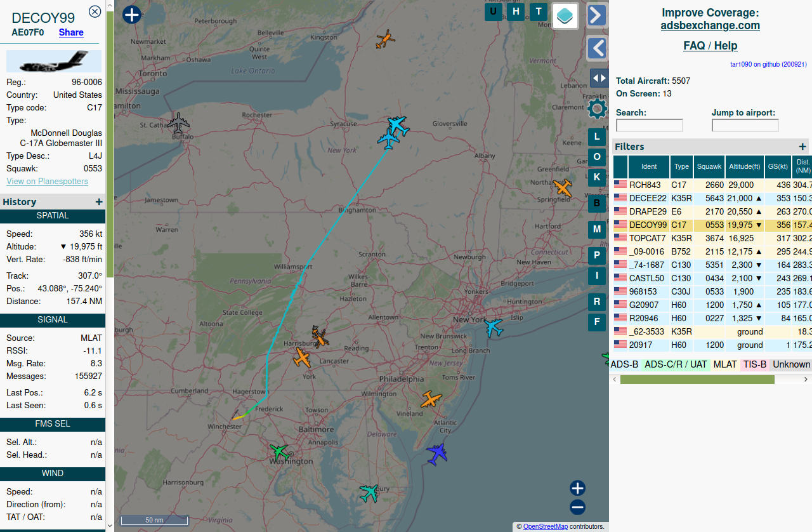Click the C-17 aircraft thumbnail photo
The width and height of the screenshot is (812, 532).
click(x=54, y=62)
